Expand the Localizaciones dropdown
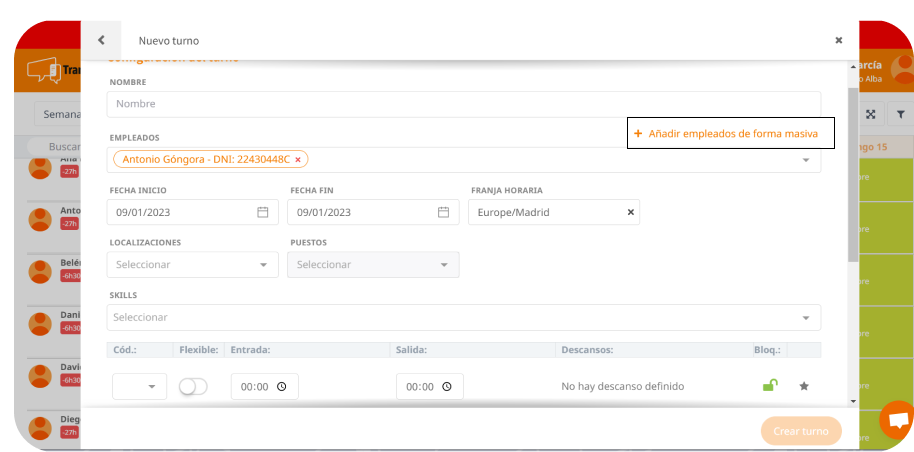The height and width of the screenshot is (452, 914). click(264, 265)
